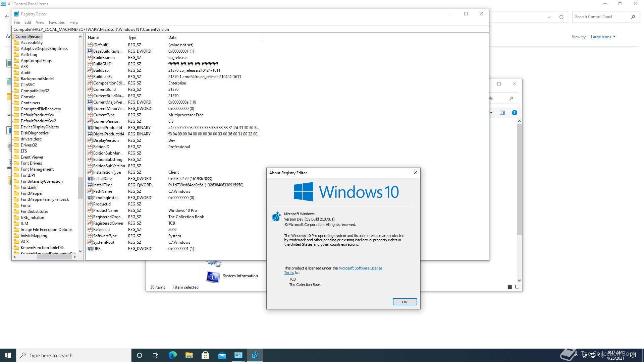Click refresh icon in Control Panel address bar
The image size is (644, 362).
(561, 17)
